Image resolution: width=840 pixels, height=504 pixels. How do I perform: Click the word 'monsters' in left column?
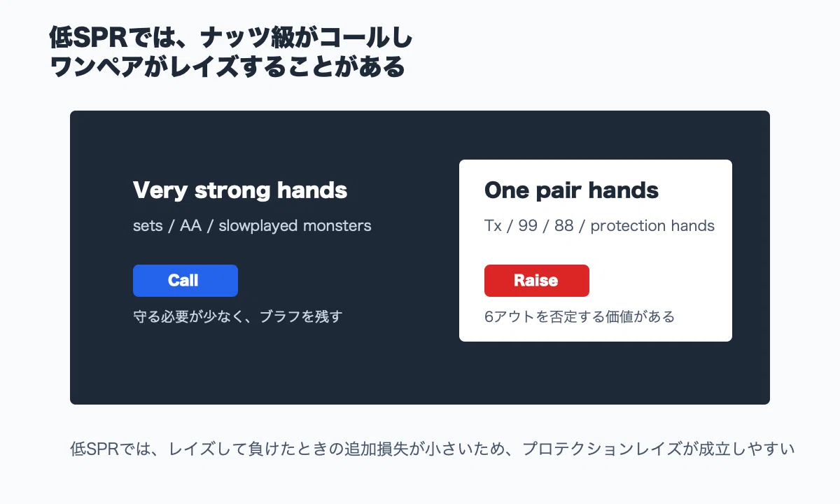click(x=338, y=226)
